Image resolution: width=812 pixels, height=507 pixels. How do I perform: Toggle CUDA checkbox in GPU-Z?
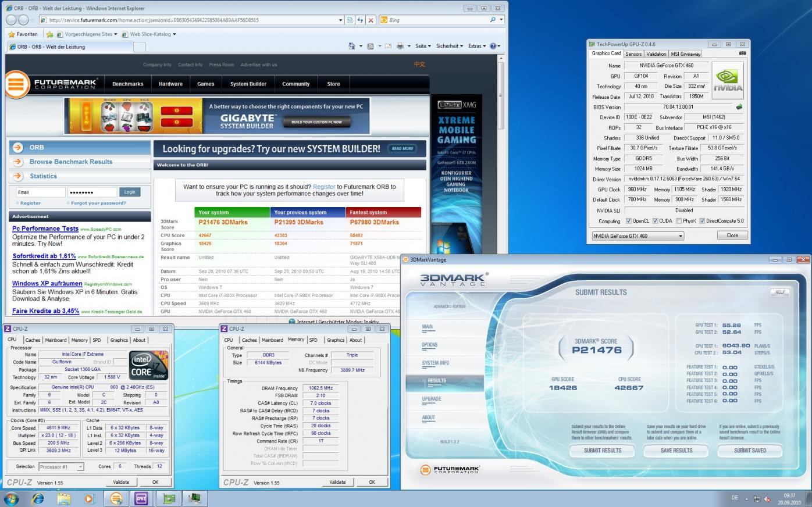click(x=655, y=221)
